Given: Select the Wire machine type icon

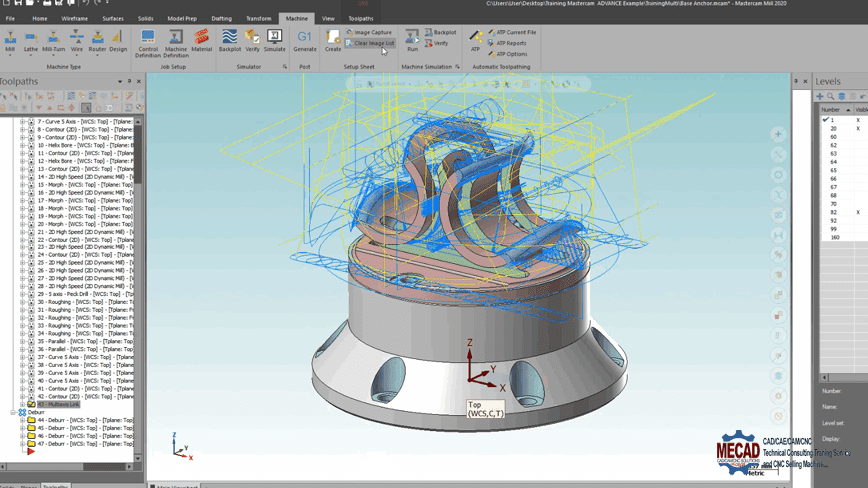Looking at the screenshot, I should point(77,42).
